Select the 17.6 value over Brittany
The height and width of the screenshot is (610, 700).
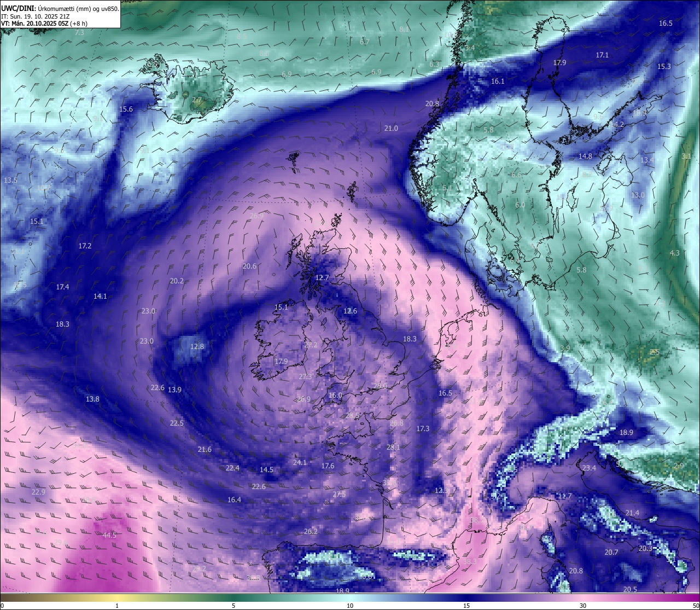click(328, 466)
